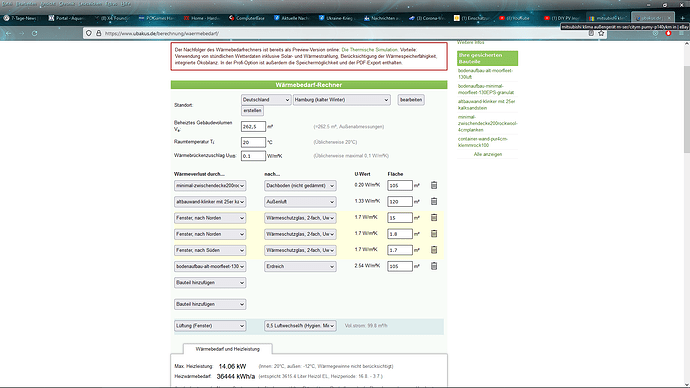690x388 pixels.
Task: Open the Hilfe menu
Action: [126, 4]
